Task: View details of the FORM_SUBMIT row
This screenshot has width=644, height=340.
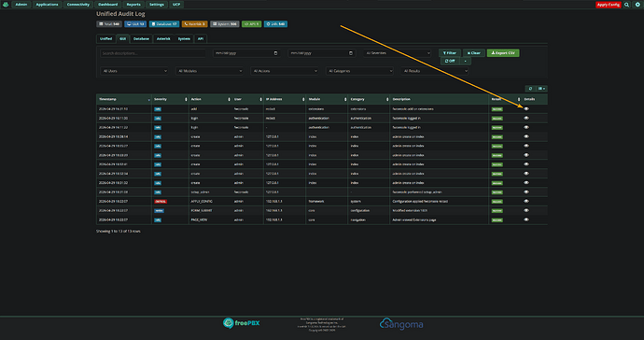Action: (x=526, y=210)
